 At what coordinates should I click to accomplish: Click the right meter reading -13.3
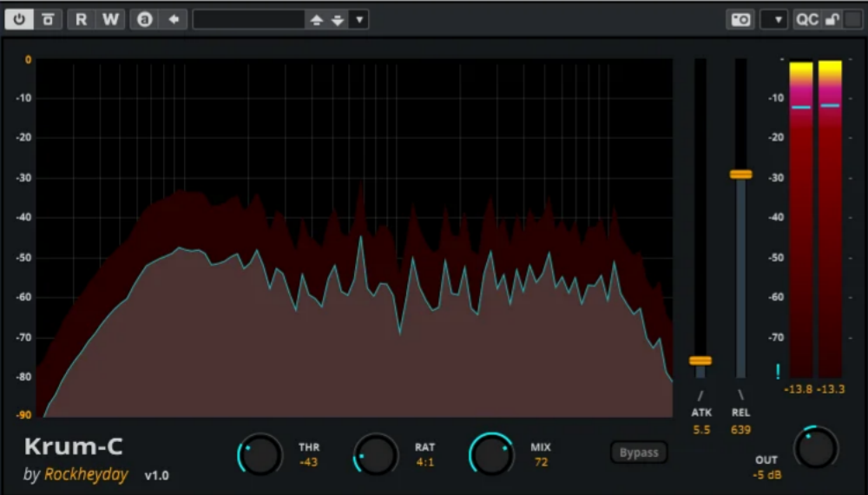click(831, 389)
